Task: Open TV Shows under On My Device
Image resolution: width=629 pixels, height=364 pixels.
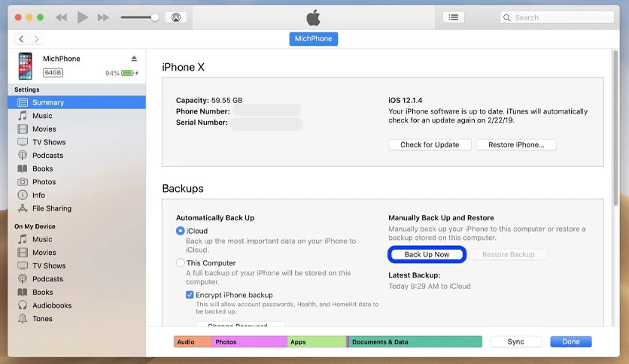Action: tap(77, 265)
